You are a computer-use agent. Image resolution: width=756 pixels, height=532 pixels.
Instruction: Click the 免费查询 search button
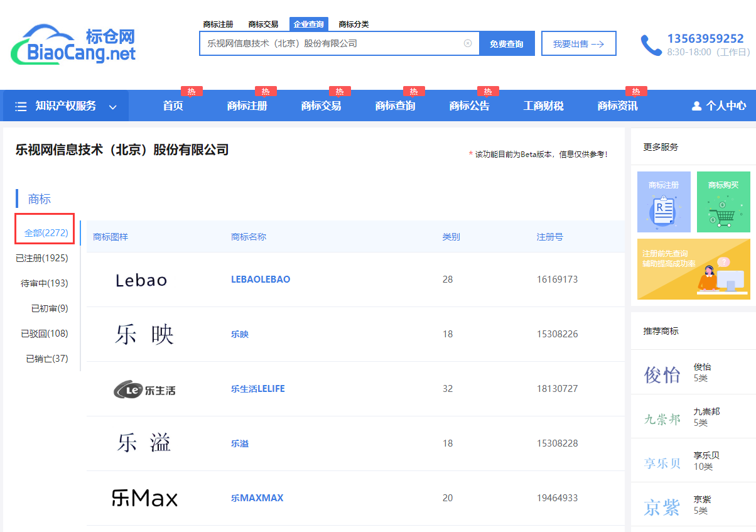click(507, 43)
